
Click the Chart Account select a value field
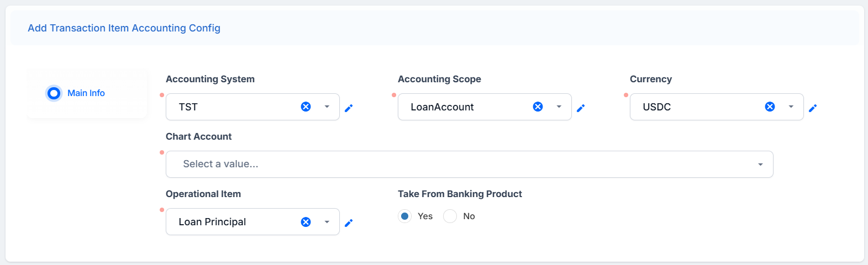469,164
